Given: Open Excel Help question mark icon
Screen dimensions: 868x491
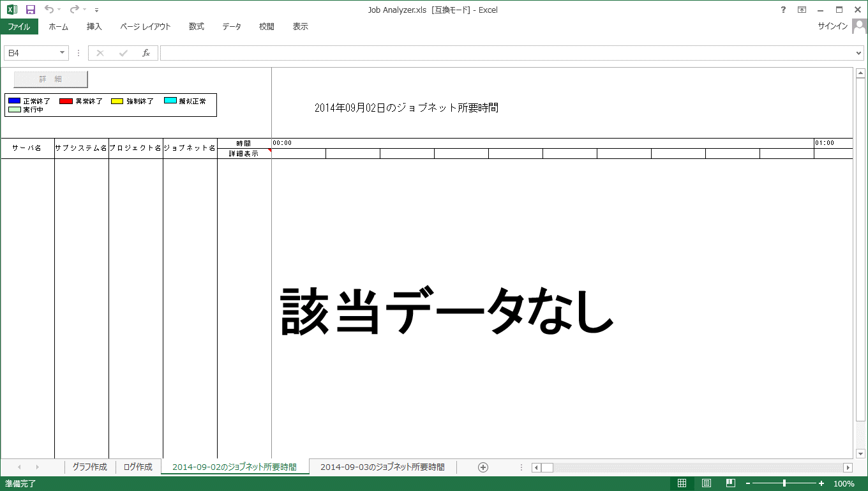Looking at the screenshot, I should pyautogui.click(x=783, y=10).
